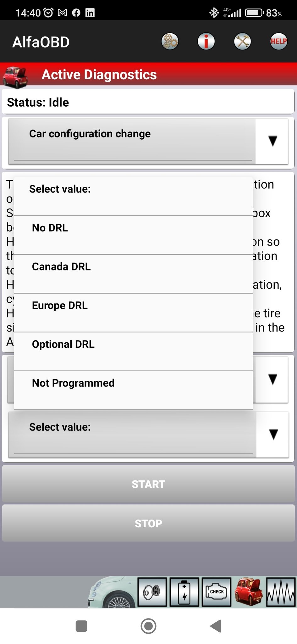Open the wrench and screwdriver tools icon

pyautogui.click(x=242, y=42)
